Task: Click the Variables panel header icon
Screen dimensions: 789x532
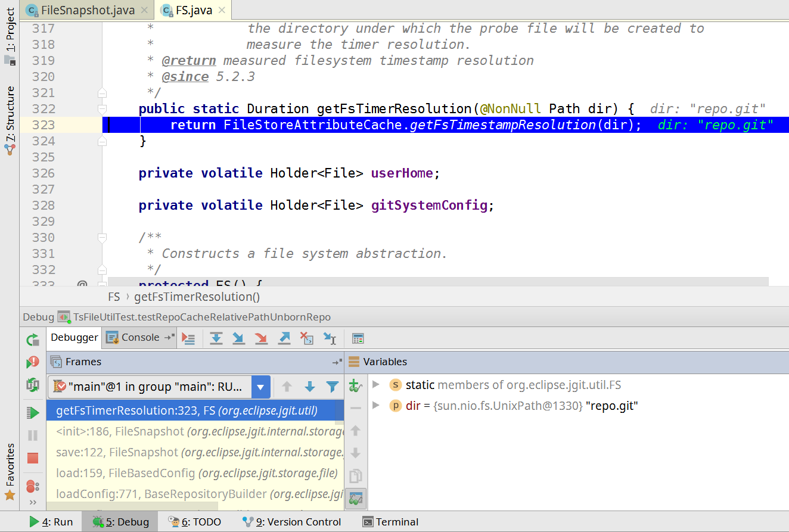Action: pyautogui.click(x=354, y=362)
